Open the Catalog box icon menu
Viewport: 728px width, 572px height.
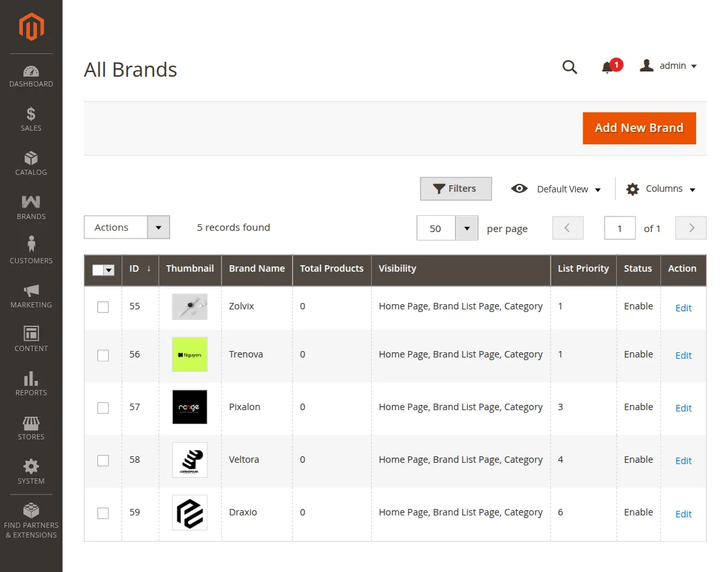point(31,158)
